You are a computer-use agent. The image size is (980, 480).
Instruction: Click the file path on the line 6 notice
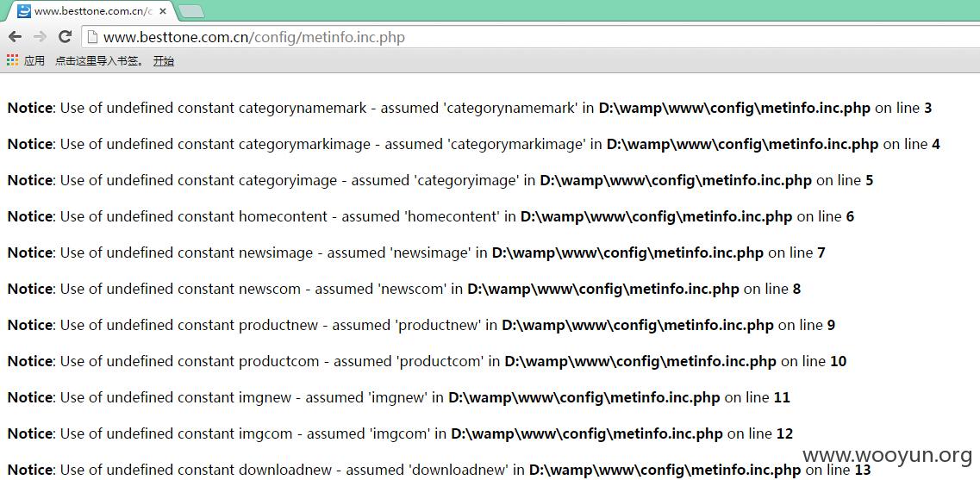click(x=656, y=217)
